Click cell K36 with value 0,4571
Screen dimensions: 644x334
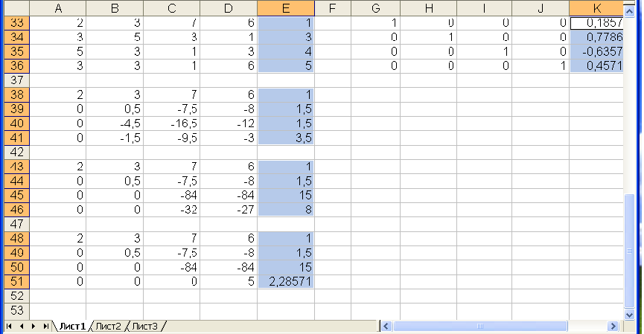(x=596, y=66)
